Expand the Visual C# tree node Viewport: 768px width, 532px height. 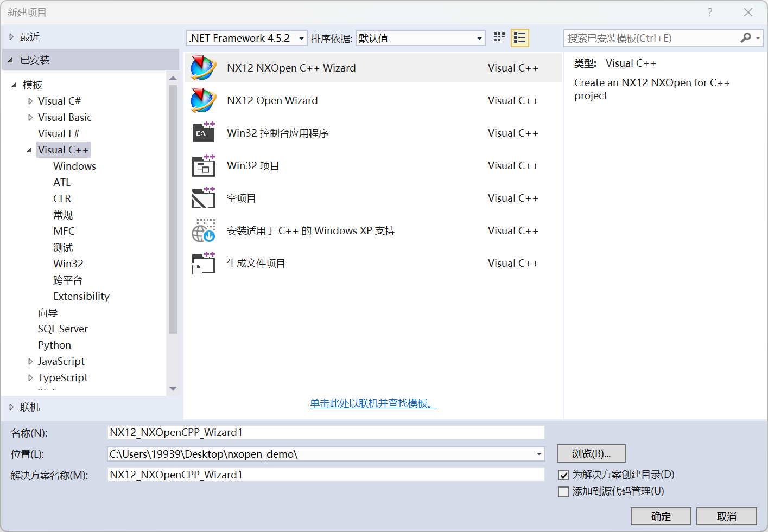tap(30, 101)
